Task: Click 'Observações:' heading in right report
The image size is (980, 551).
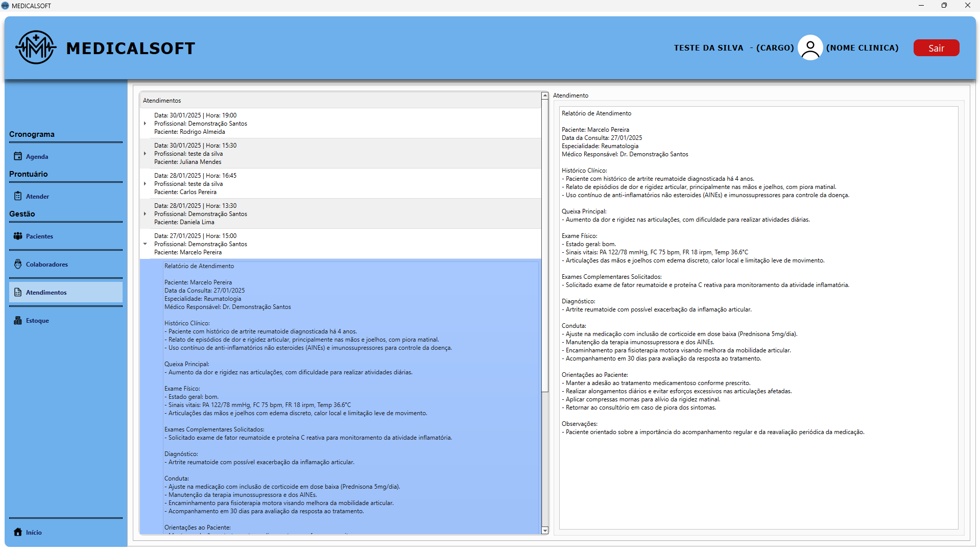Action: pos(579,424)
